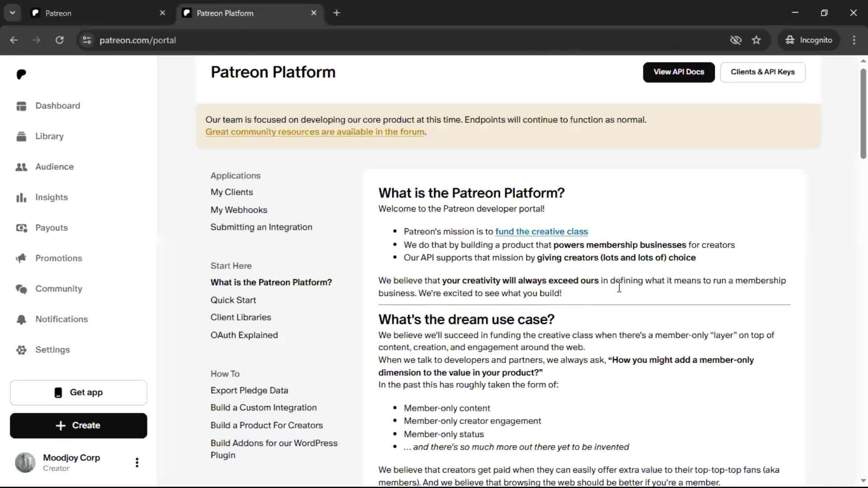The width and height of the screenshot is (868, 488).
Task: Select the Patreon Platform tab
Action: pyautogui.click(x=250, y=13)
